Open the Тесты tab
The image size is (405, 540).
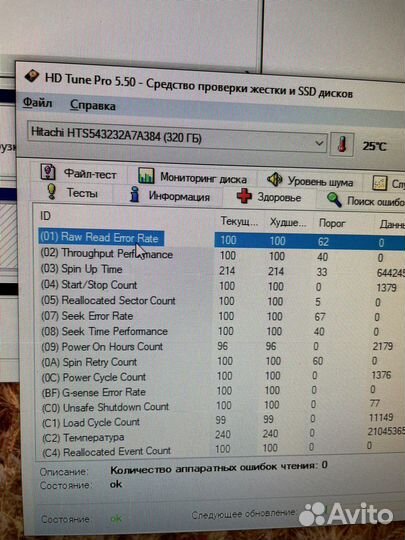[x=72, y=192]
